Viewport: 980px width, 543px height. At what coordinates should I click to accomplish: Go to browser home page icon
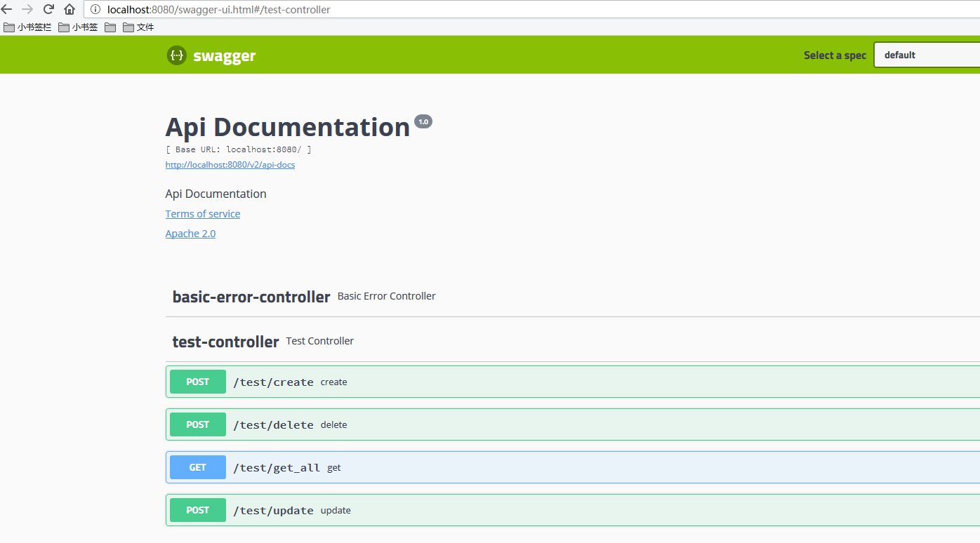tap(69, 9)
